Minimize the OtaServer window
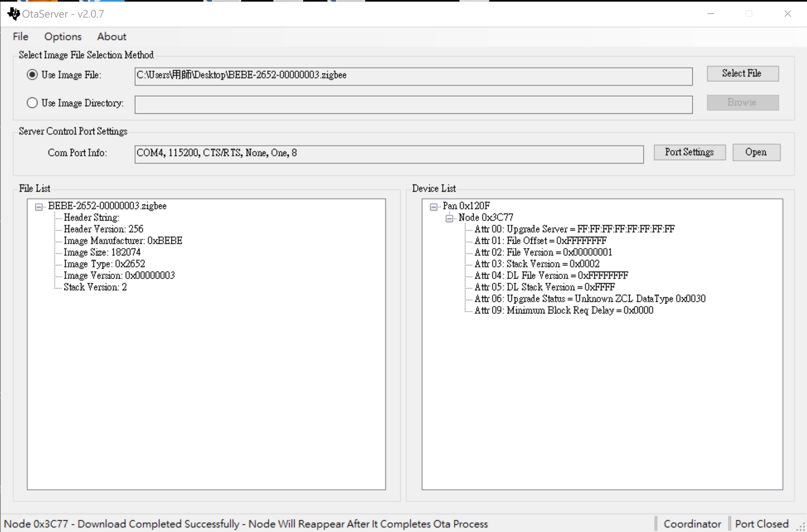 (x=711, y=14)
